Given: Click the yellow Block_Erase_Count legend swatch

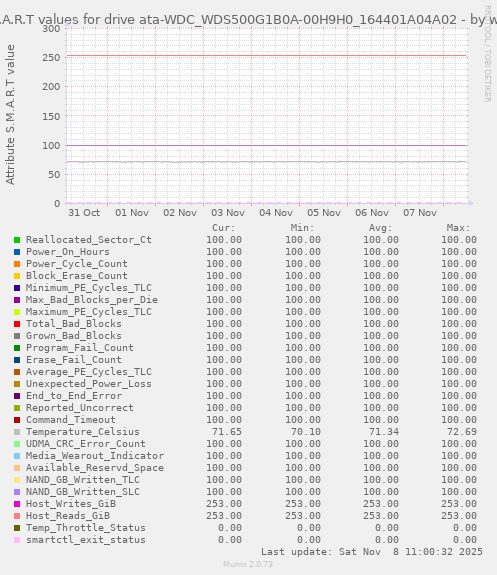Looking at the screenshot, I should tap(17, 276).
